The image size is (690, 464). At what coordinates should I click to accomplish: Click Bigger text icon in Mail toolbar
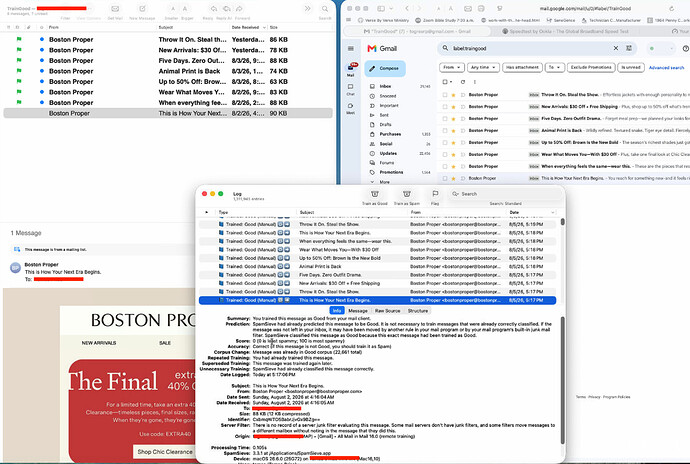(185, 9)
